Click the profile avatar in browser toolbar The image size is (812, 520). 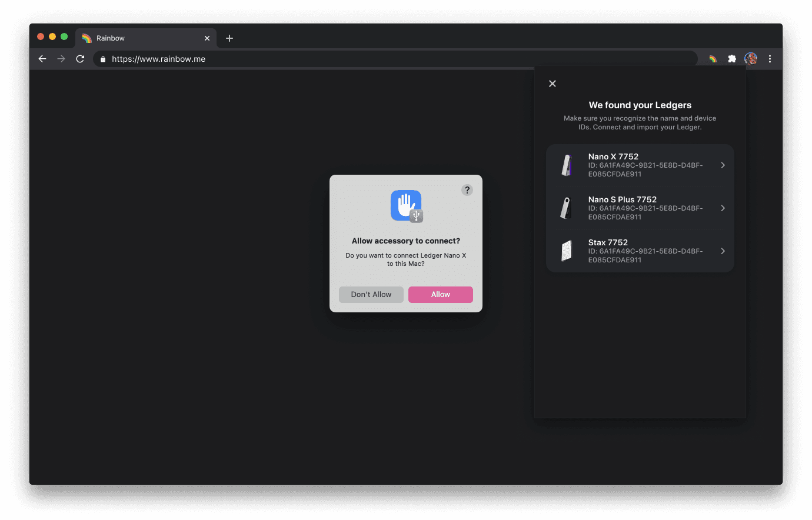tap(751, 59)
